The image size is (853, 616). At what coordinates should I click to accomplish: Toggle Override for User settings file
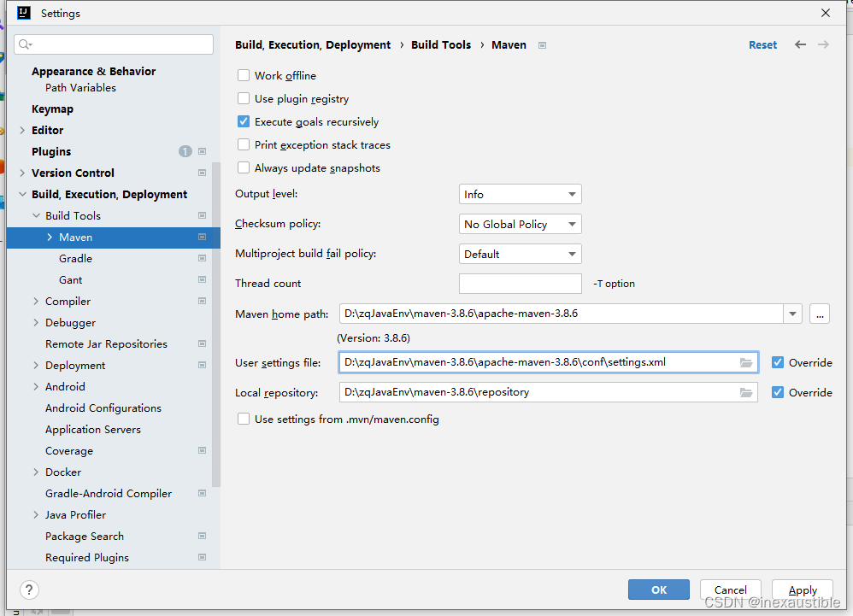coord(778,362)
